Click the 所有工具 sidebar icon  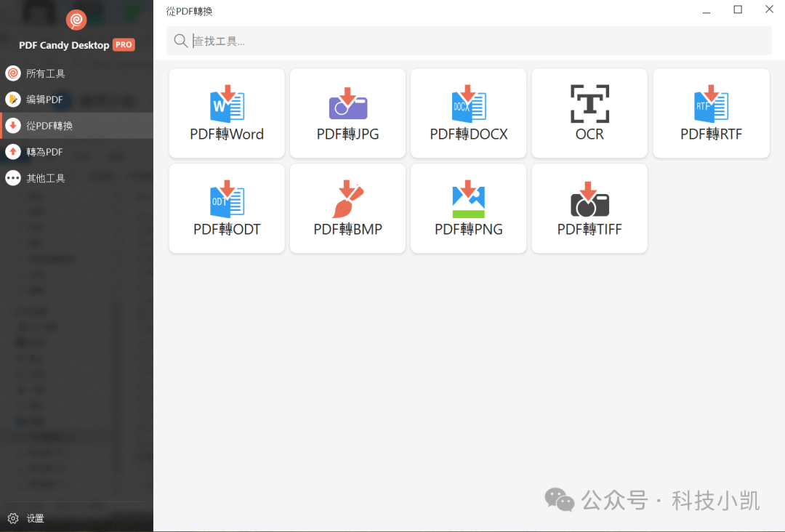(13, 73)
